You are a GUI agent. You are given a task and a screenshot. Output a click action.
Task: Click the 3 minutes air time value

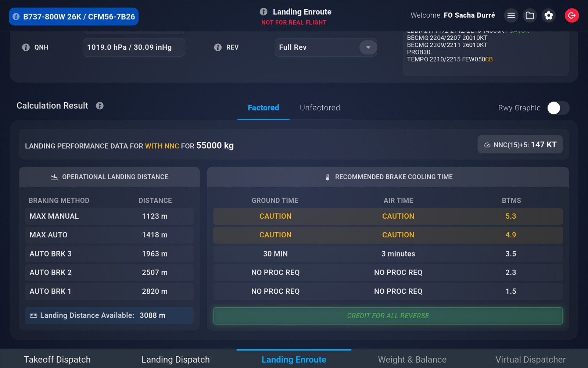pos(398,254)
